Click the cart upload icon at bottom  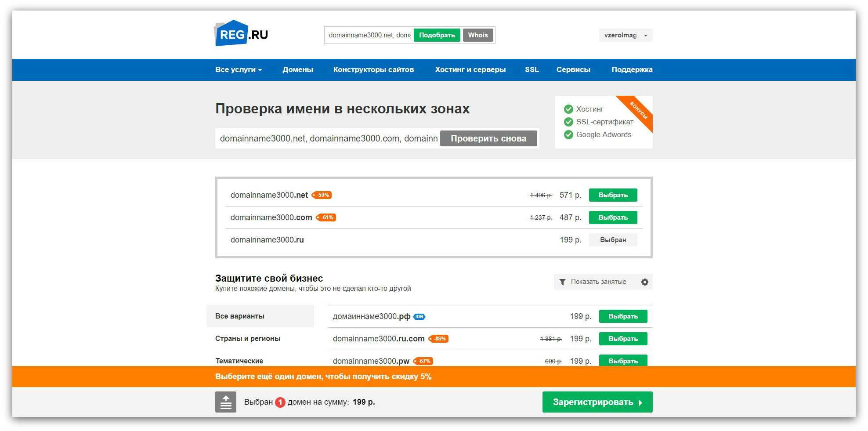[x=225, y=402]
